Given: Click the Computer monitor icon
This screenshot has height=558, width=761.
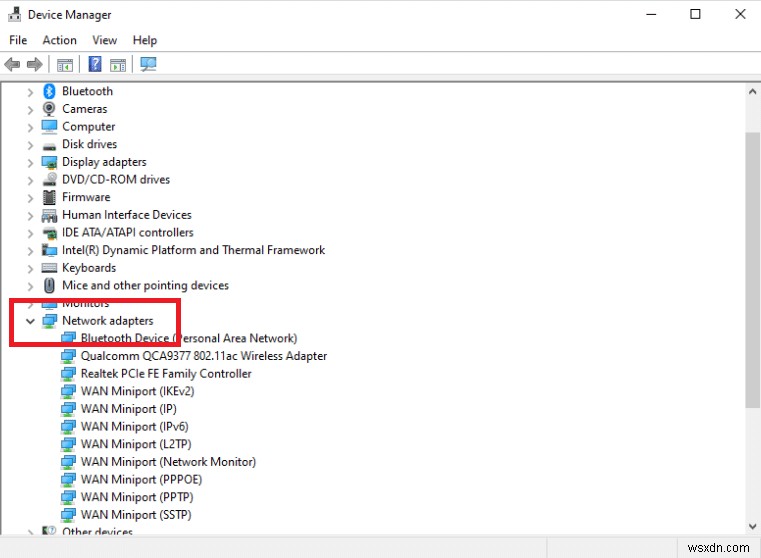Looking at the screenshot, I should [x=49, y=127].
